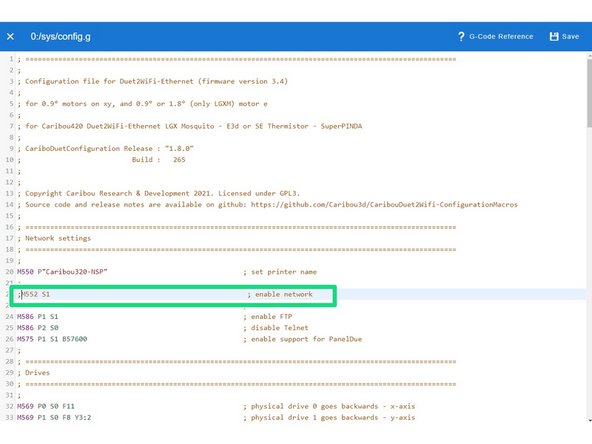592x444 pixels.
Task: Click the '0.9° motors on xy' comment line
Action: click(x=142, y=103)
